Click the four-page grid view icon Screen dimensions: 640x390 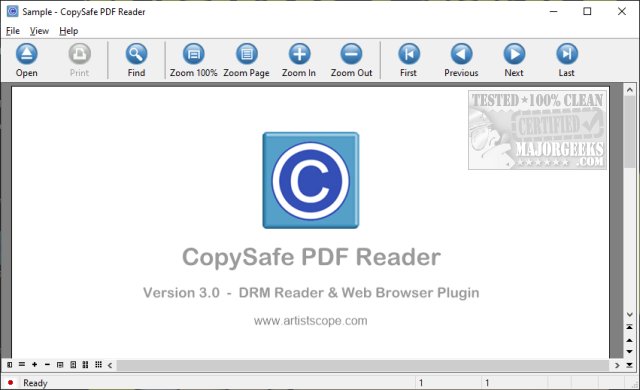[85, 365]
